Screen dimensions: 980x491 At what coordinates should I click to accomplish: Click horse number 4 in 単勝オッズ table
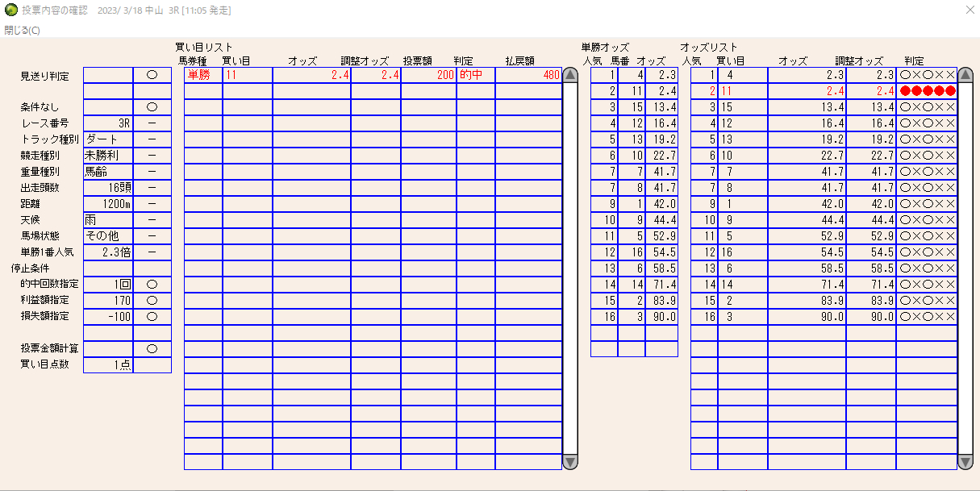click(x=632, y=75)
